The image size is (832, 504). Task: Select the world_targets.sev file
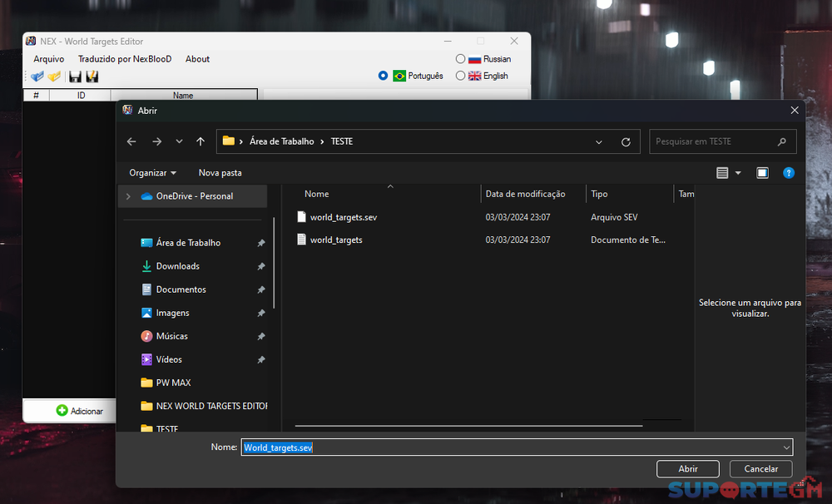coord(343,217)
